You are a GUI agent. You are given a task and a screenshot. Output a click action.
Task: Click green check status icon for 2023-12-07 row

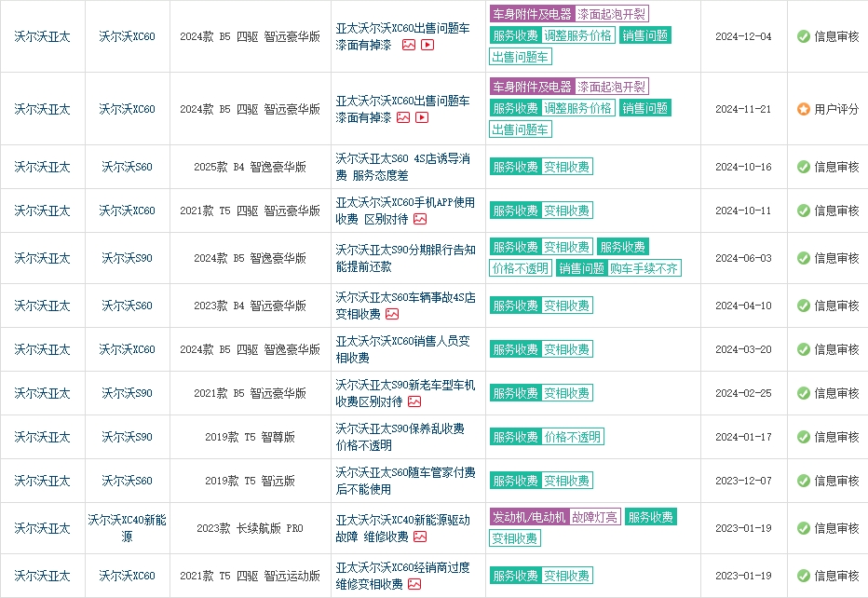coord(803,481)
